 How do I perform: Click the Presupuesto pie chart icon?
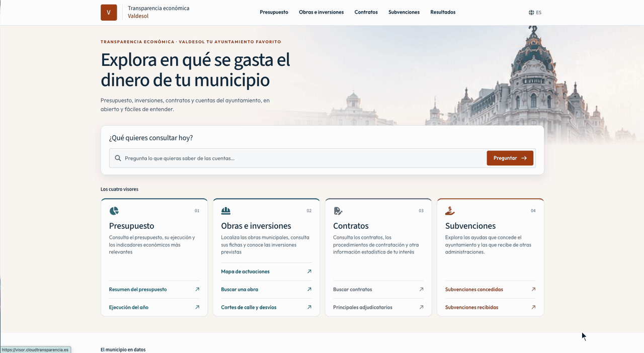(114, 211)
